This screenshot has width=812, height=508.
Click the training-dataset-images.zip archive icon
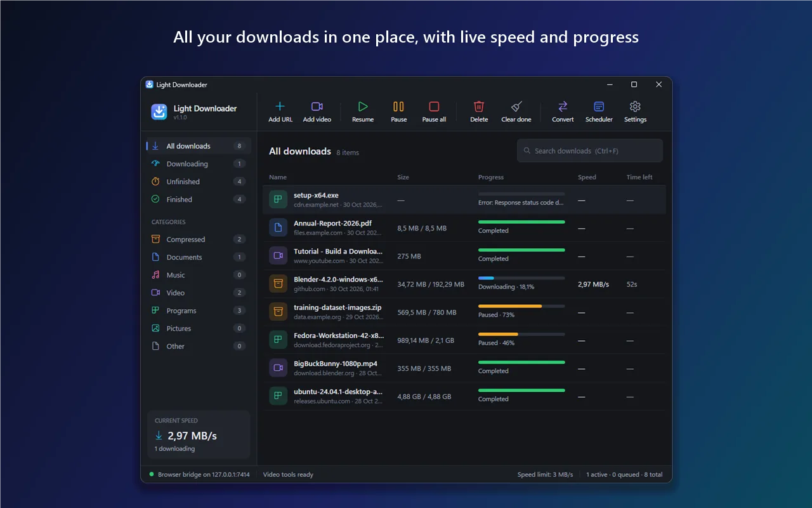point(278,312)
